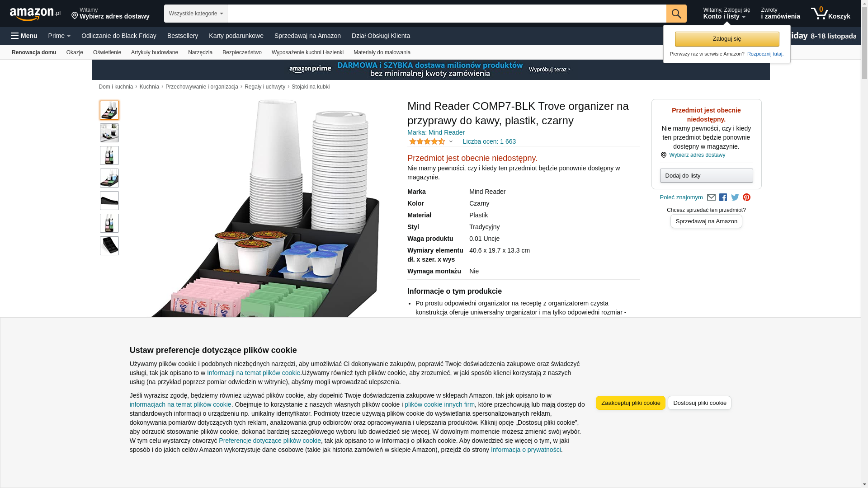
Task: Accept cookies with Zaakceptuj pliki cookie
Action: click(630, 403)
